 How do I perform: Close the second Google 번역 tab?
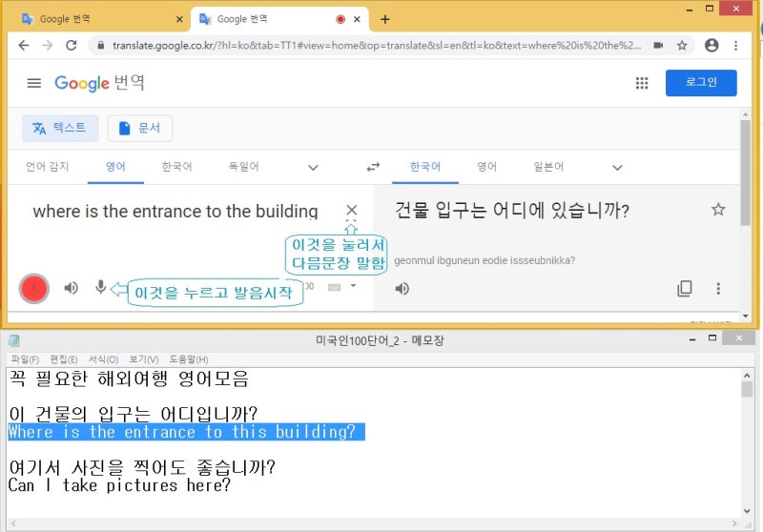[357, 19]
